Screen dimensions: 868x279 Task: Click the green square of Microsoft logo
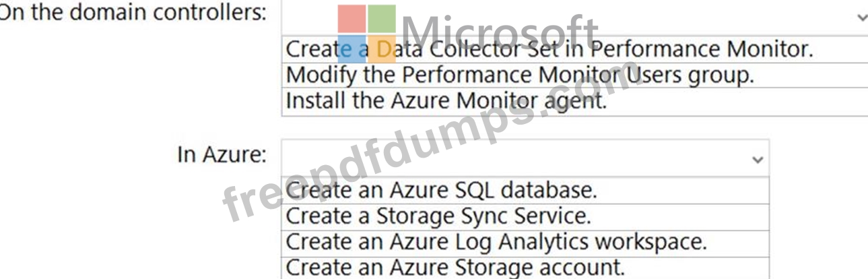point(382,19)
